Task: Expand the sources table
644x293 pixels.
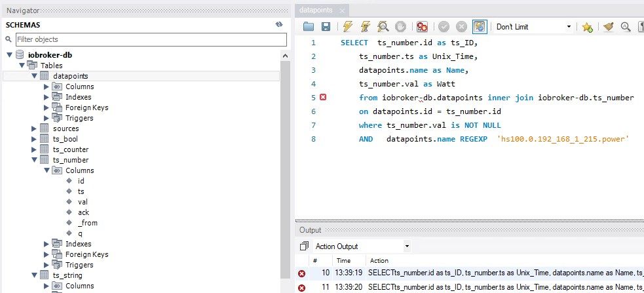Action: 34,128
